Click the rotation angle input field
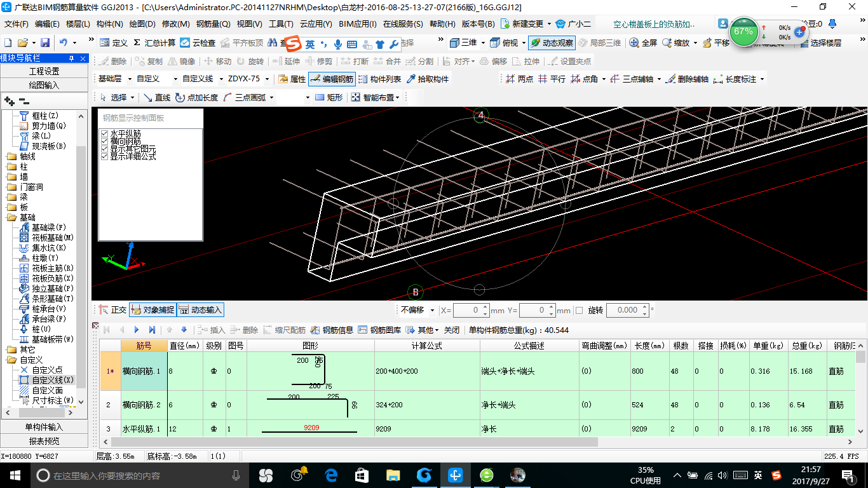 point(627,310)
